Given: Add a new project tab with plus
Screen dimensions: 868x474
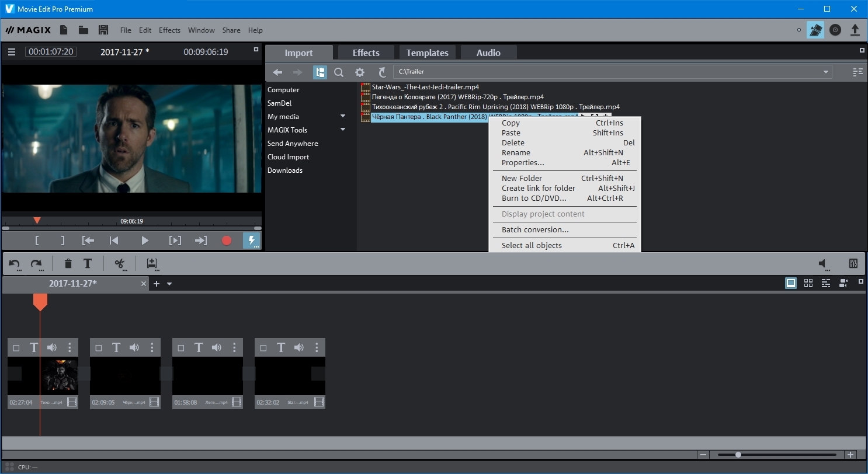Looking at the screenshot, I should [x=157, y=284].
